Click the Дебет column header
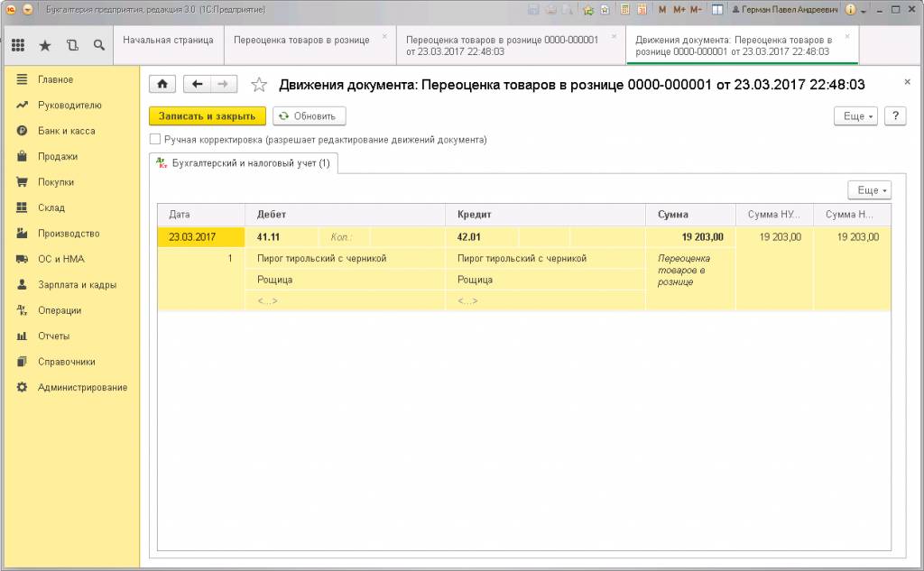The height and width of the screenshot is (571, 924). click(x=345, y=215)
